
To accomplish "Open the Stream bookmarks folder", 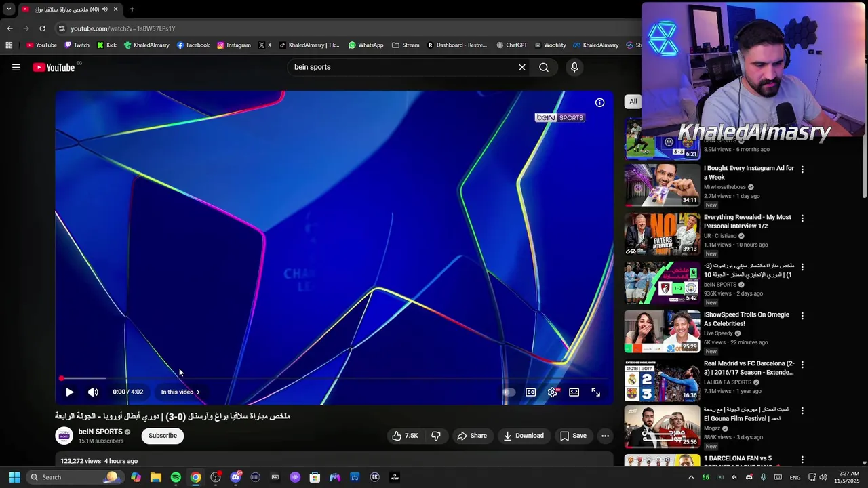I will click(406, 45).
